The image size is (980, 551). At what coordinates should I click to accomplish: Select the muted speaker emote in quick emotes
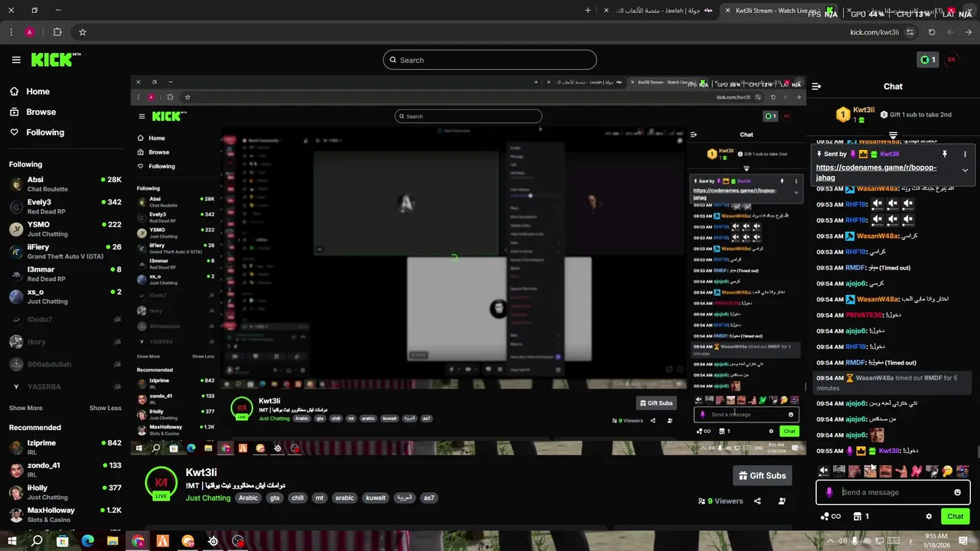(824, 471)
